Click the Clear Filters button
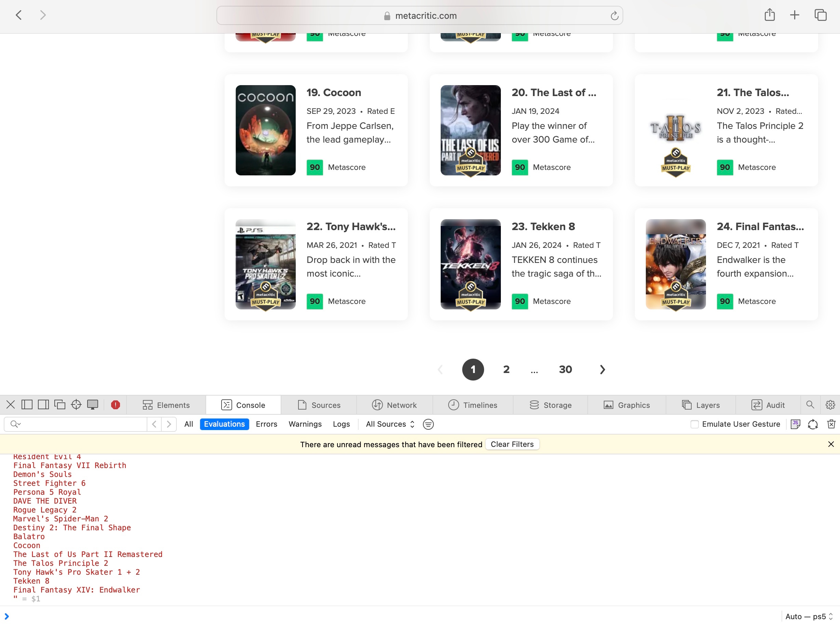 coord(512,444)
